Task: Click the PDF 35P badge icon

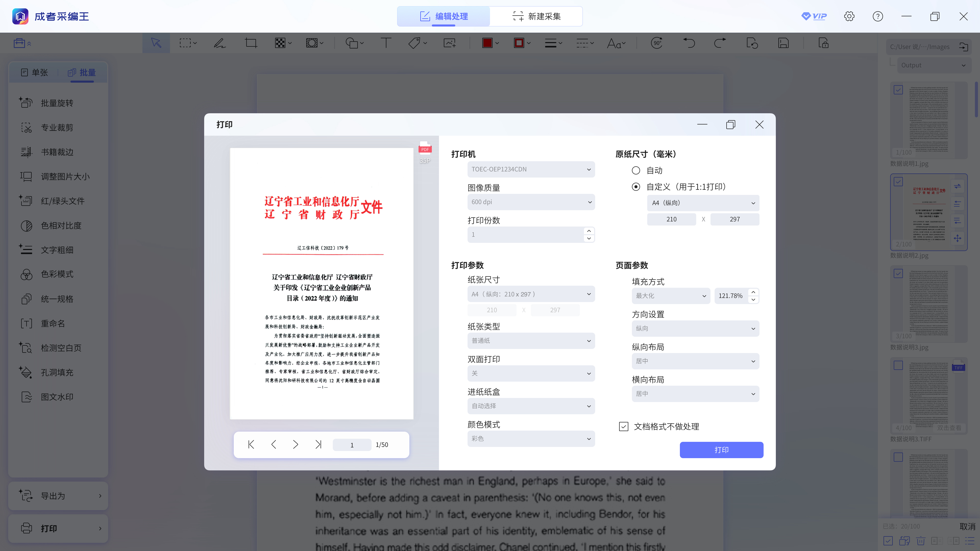Action: click(425, 153)
